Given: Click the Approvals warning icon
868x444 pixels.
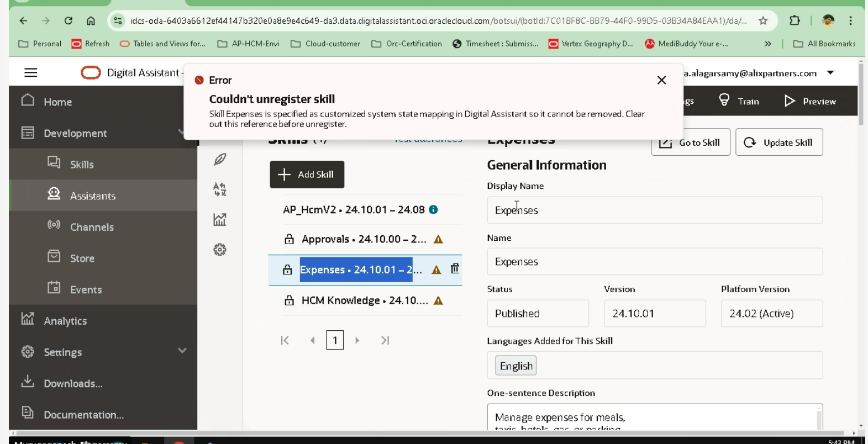Looking at the screenshot, I should tap(438, 239).
